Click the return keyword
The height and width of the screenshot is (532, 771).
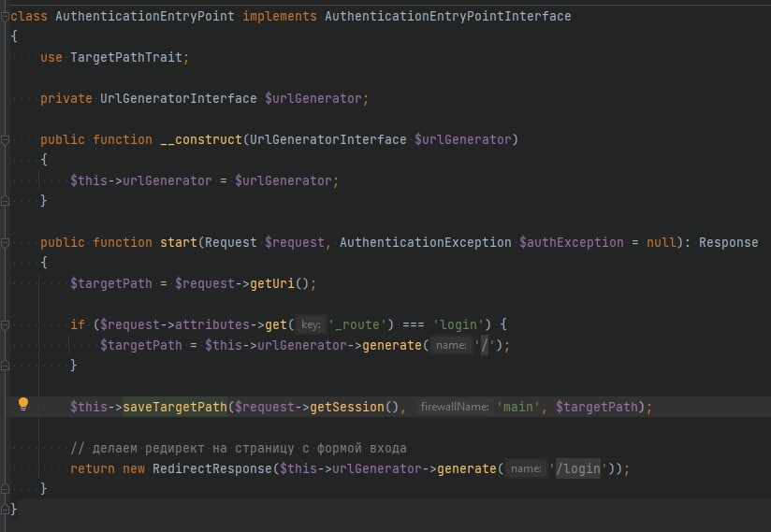pos(92,469)
